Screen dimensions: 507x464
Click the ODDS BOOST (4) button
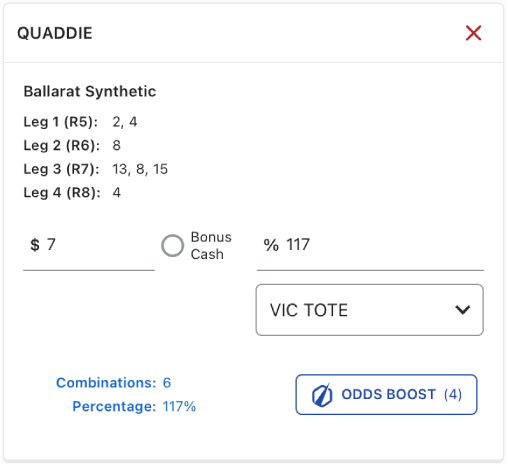[x=386, y=395]
